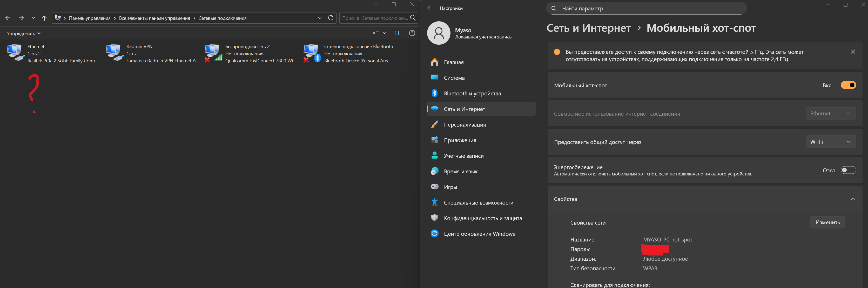Dismiss the 5 ГГц warning banner
Image resolution: width=868 pixels, height=288 pixels.
[x=853, y=52]
